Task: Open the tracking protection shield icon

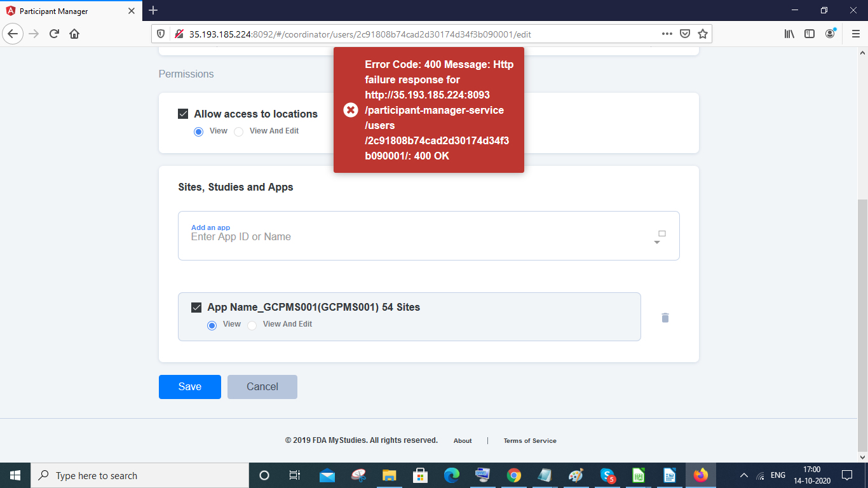Action: [161, 33]
